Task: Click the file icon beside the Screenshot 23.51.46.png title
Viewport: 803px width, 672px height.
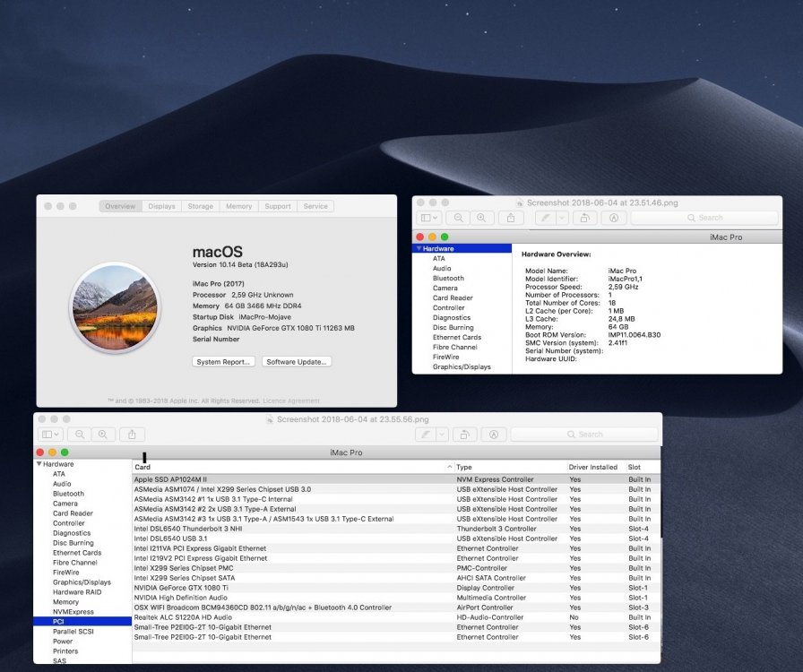Action: point(519,202)
